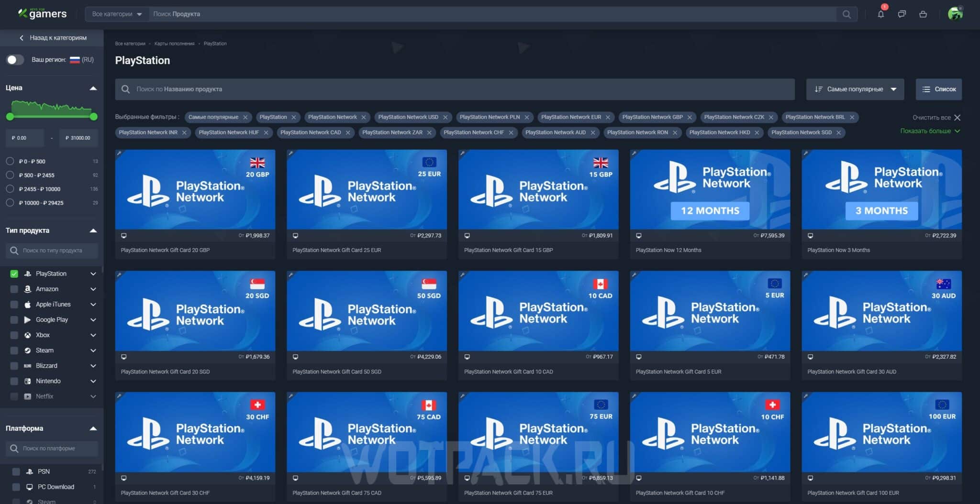
Task: Clear all filters with Очистить все
Action: [936, 117]
